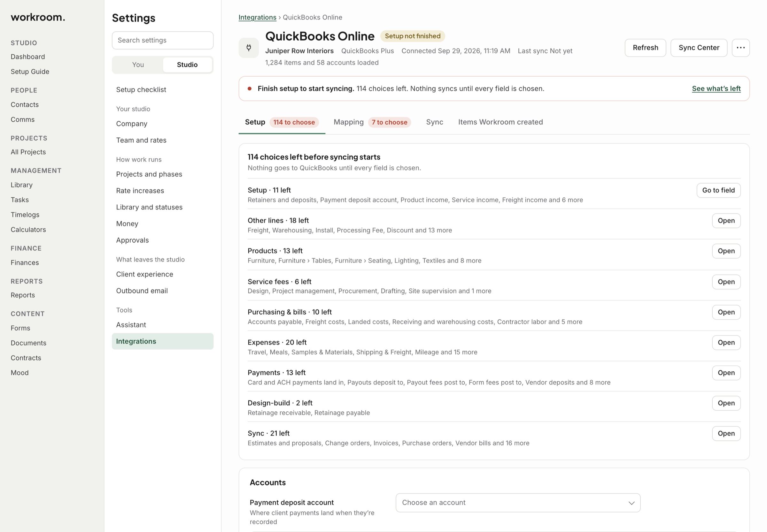The width and height of the screenshot is (767, 532).
Task: Open the Products choices
Action: tap(726, 251)
